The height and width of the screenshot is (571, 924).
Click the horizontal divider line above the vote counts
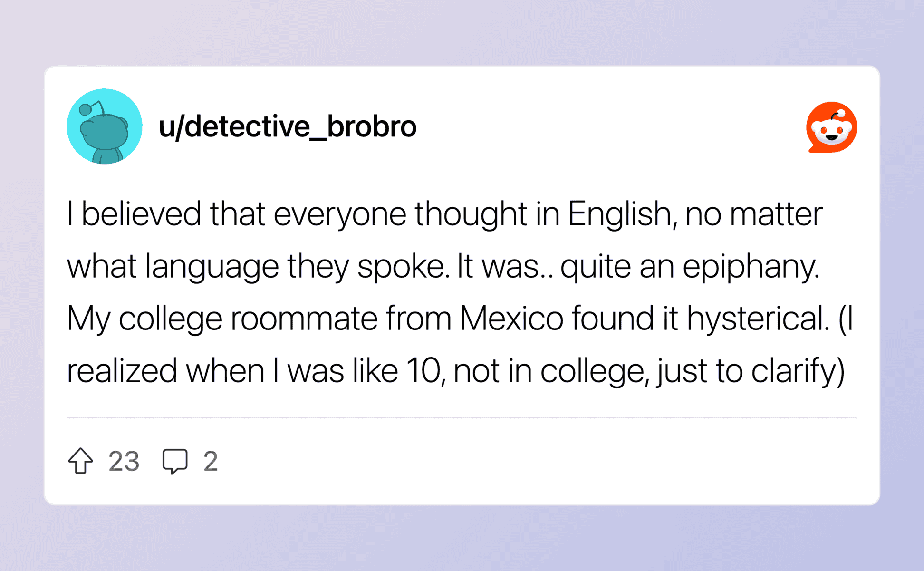click(x=462, y=417)
